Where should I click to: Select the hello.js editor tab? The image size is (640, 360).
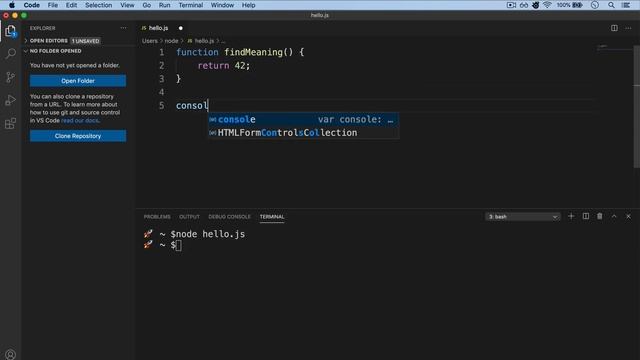click(158, 28)
